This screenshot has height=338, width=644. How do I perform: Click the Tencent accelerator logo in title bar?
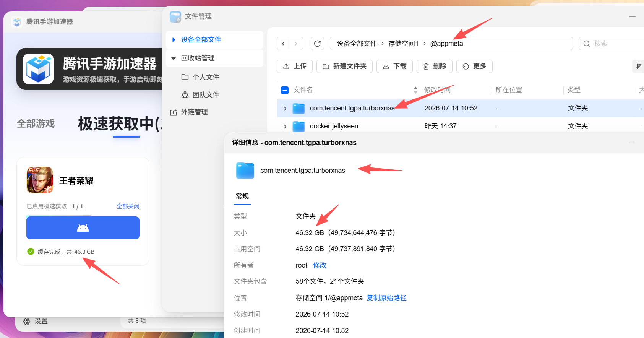pos(17,22)
